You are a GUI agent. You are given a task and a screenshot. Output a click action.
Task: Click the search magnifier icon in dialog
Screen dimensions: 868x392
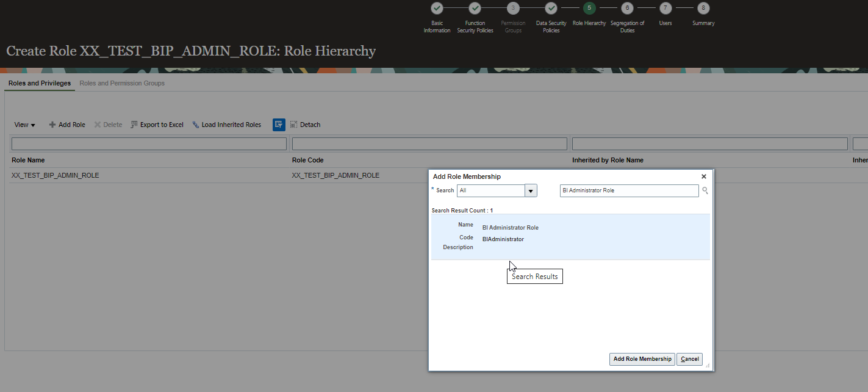point(705,191)
